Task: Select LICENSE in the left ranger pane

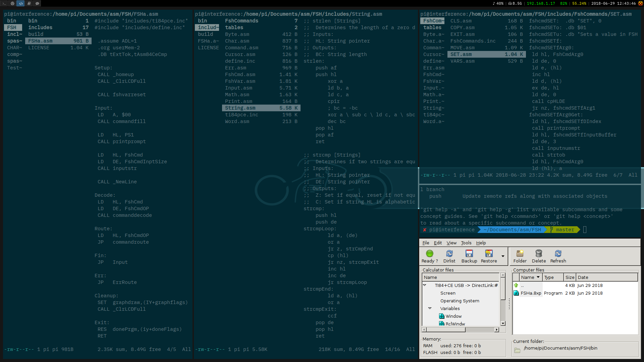Action: click(x=58, y=48)
